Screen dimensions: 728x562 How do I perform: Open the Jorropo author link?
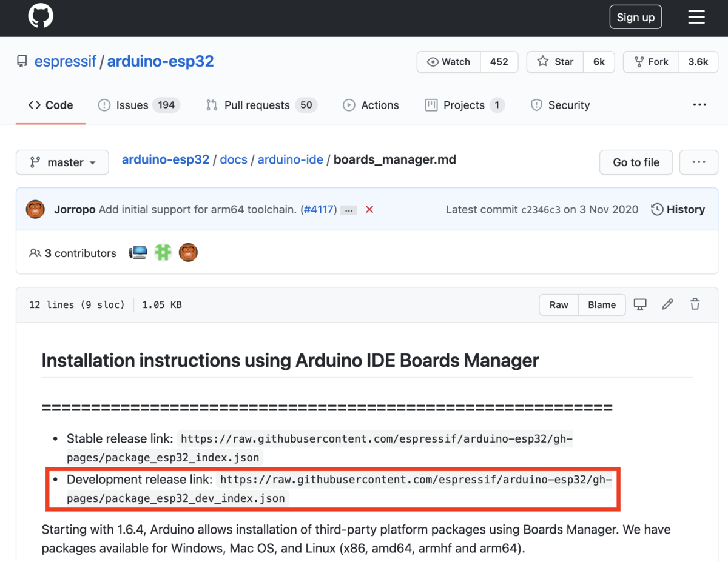pyautogui.click(x=75, y=209)
